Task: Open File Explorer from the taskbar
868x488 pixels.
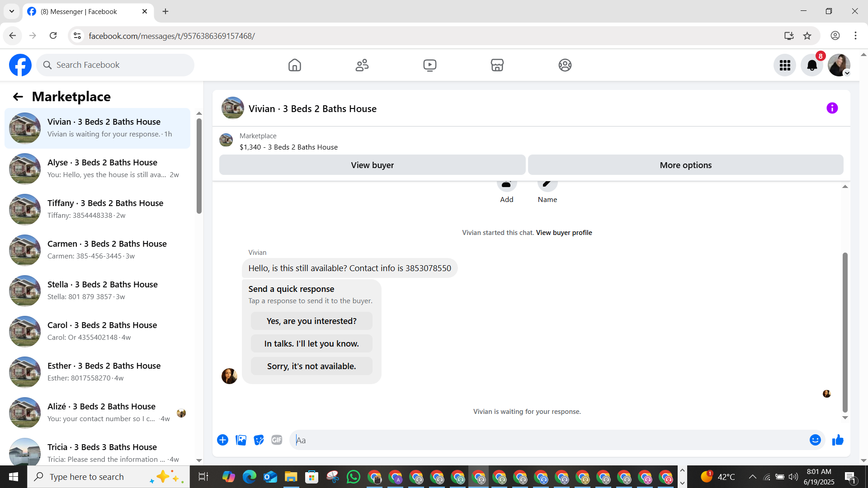Action: (x=291, y=477)
